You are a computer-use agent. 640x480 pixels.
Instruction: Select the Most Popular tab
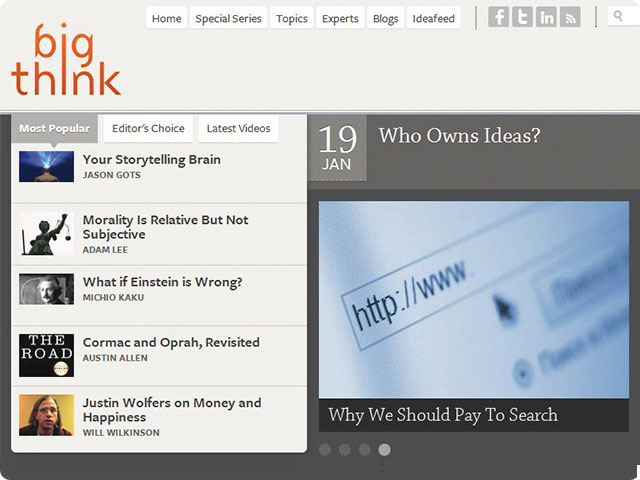click(x=54, y=129)
